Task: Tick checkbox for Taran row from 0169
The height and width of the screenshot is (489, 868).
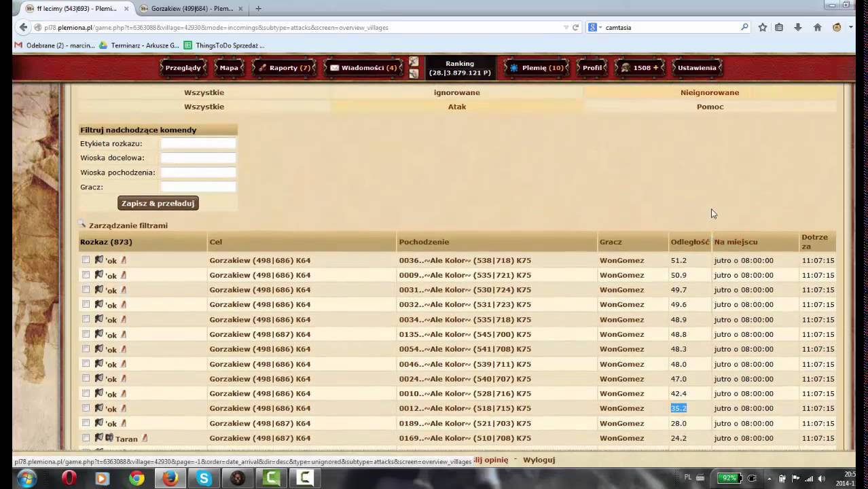Action: click(86, 438)
